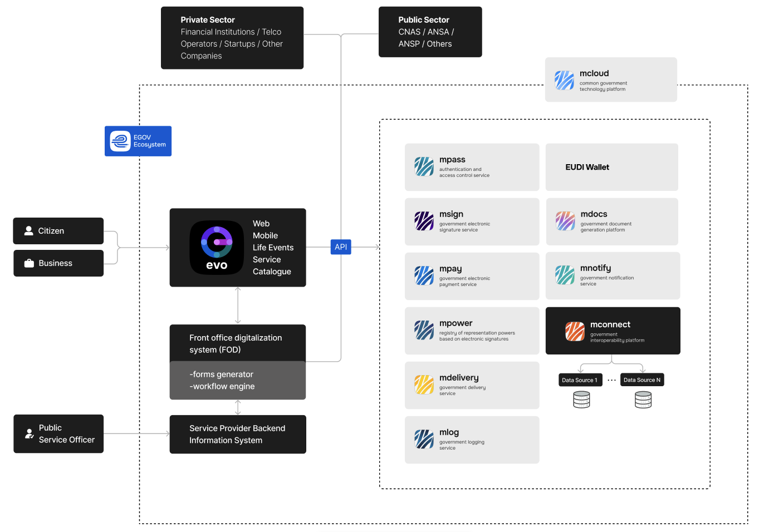Open the evo app logo

coord(217,247)
